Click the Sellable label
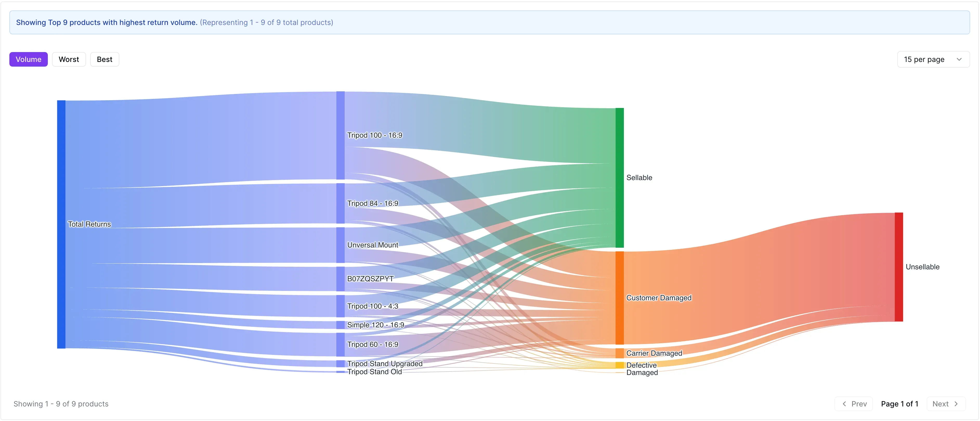980x421 pixels. [x=639, y=178]
